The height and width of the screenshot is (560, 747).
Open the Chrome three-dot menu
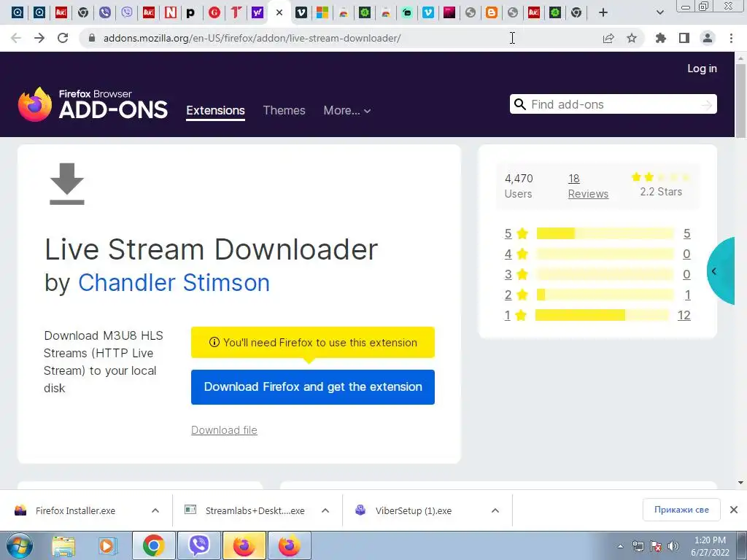click(x=731, y=38)
